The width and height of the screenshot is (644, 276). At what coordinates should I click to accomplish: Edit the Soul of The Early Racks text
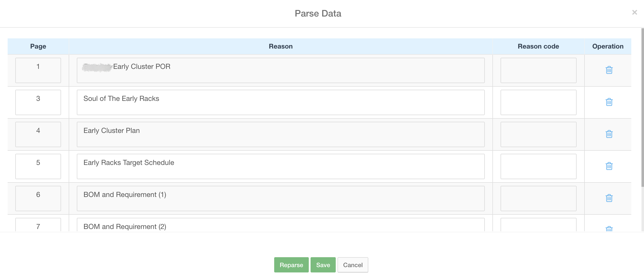coord(281,102)
